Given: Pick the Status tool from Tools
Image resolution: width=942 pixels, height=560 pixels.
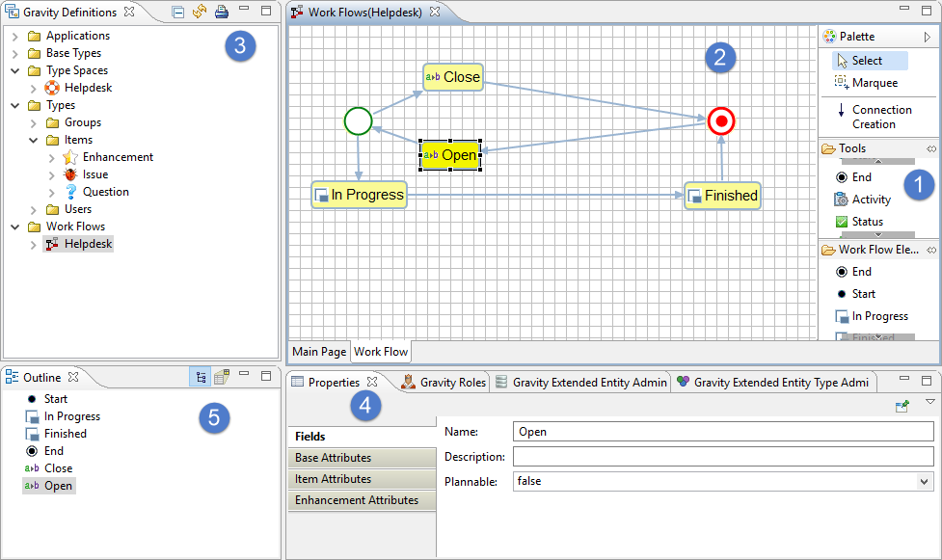Looking at the screenshot, I should coord(867,222).
